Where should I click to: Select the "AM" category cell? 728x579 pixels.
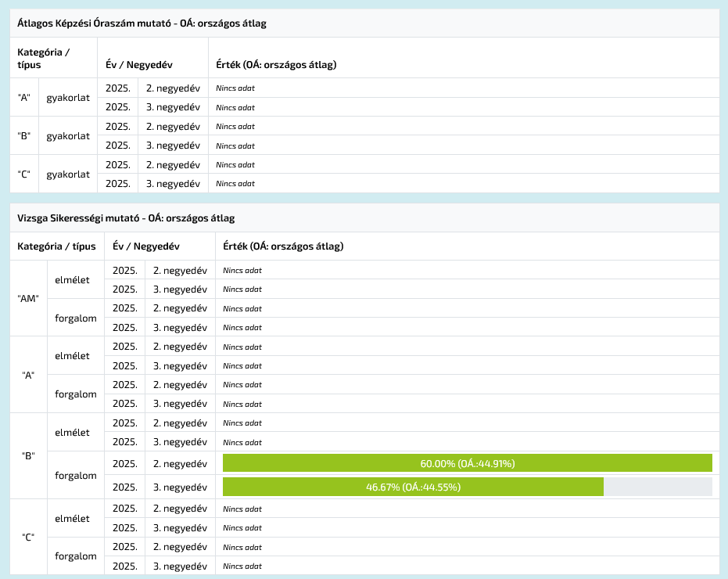[x=28, y=298]
